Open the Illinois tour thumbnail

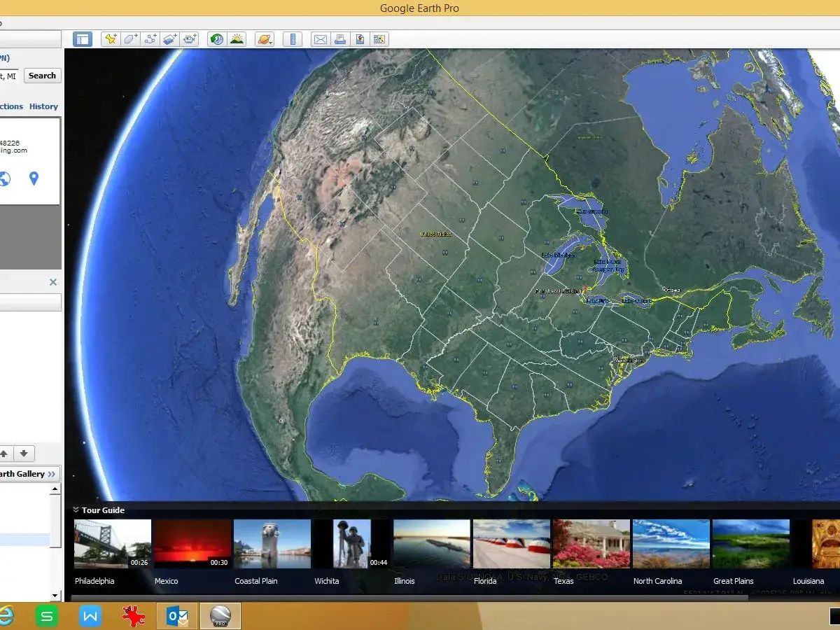tap(432, 544)
